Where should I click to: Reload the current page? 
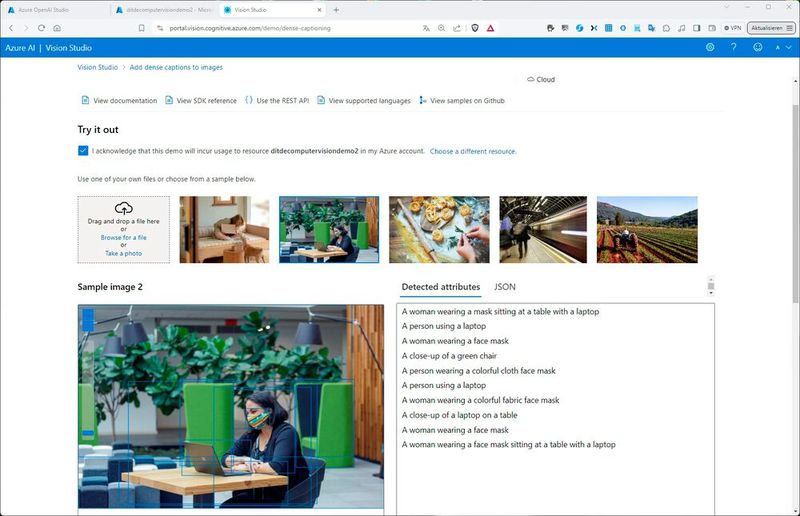[41, 28]
